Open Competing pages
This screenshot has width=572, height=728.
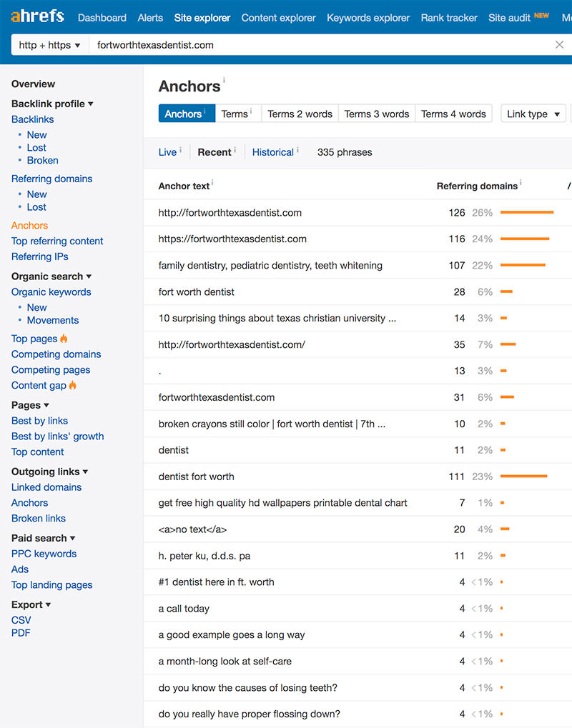coord(51,369)
